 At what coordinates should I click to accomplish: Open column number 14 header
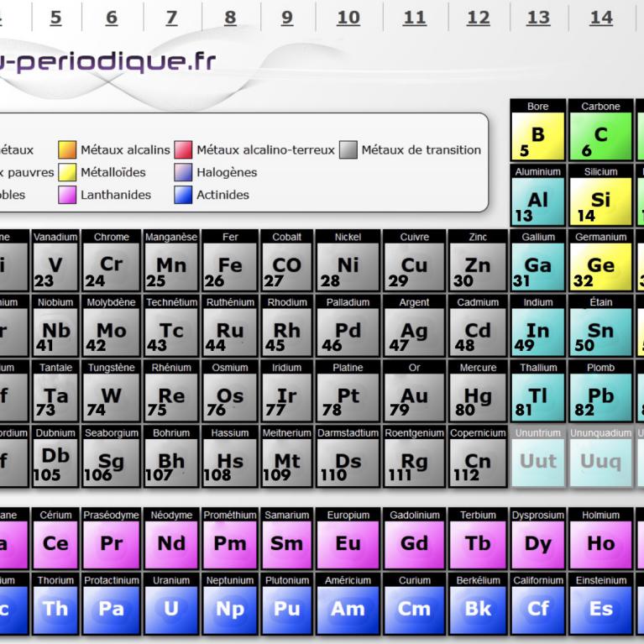[600, 18]
